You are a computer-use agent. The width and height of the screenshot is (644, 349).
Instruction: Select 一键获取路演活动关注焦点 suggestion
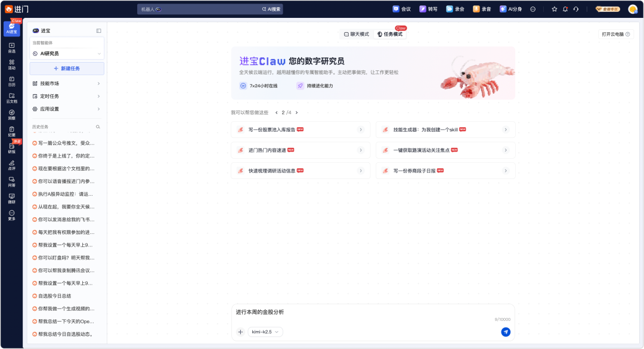click(445, 150)
